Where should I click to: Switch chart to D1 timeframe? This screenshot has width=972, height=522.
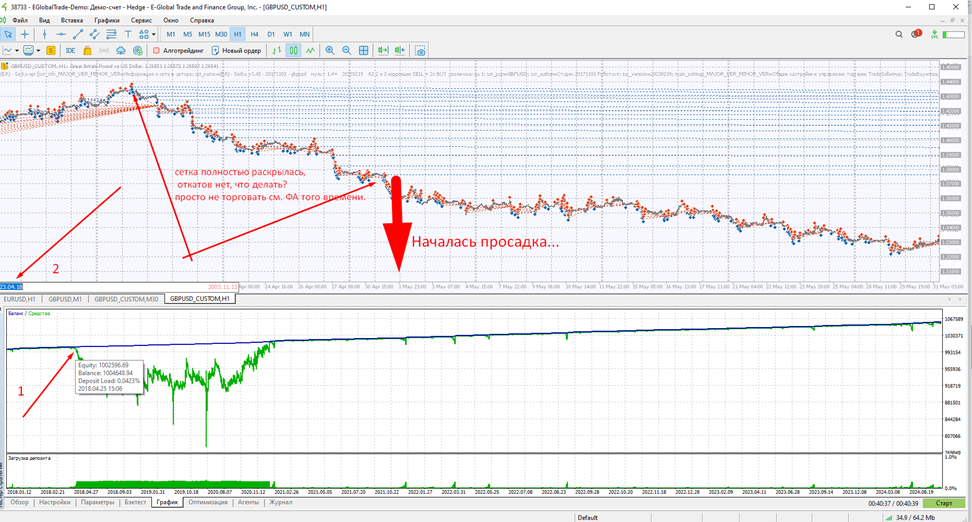(271, 34)
